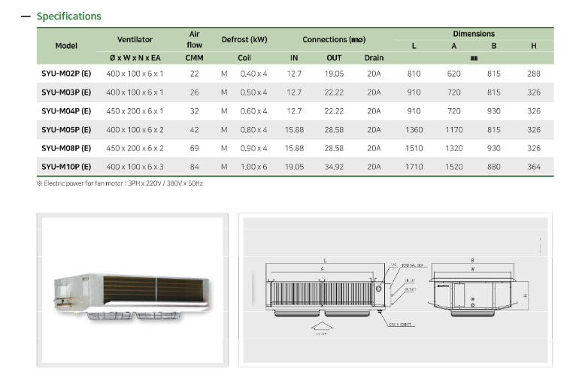Click the Connections header
The width and height of the screenshot is (588, 390).
pyautogui.click(x=334, y=39)
